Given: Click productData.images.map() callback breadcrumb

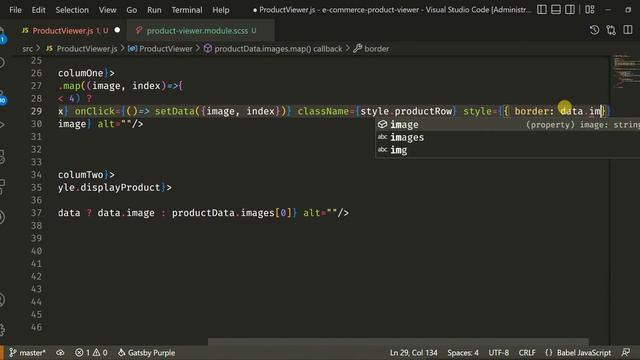Looking at the screenshot, I should [273, 49].
